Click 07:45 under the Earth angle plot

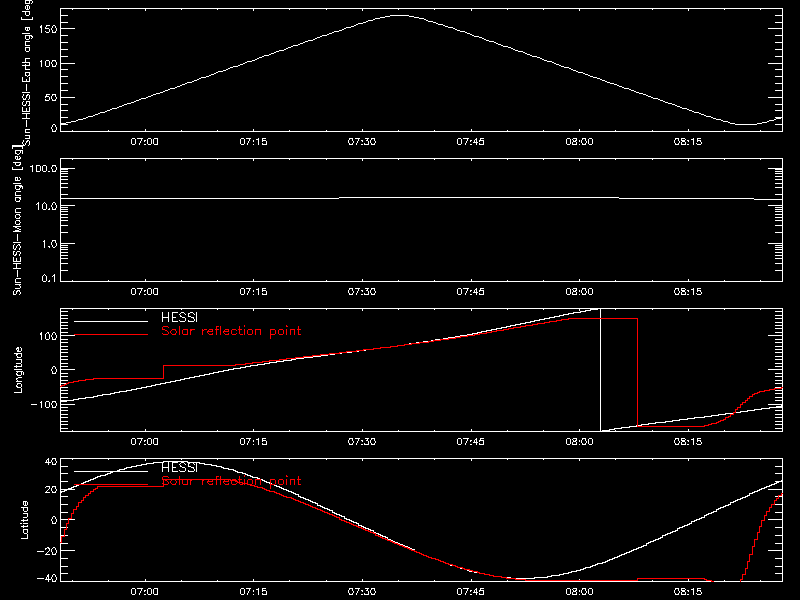point(470,142)
